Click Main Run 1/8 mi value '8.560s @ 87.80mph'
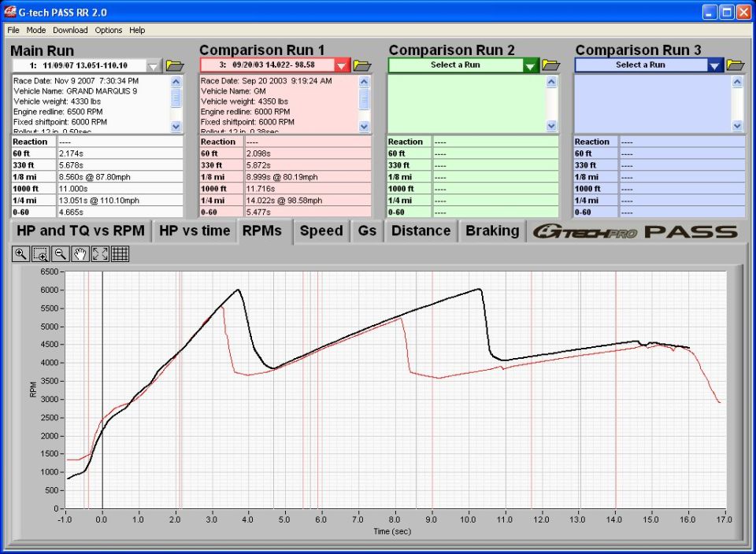 tap(94, 177)
